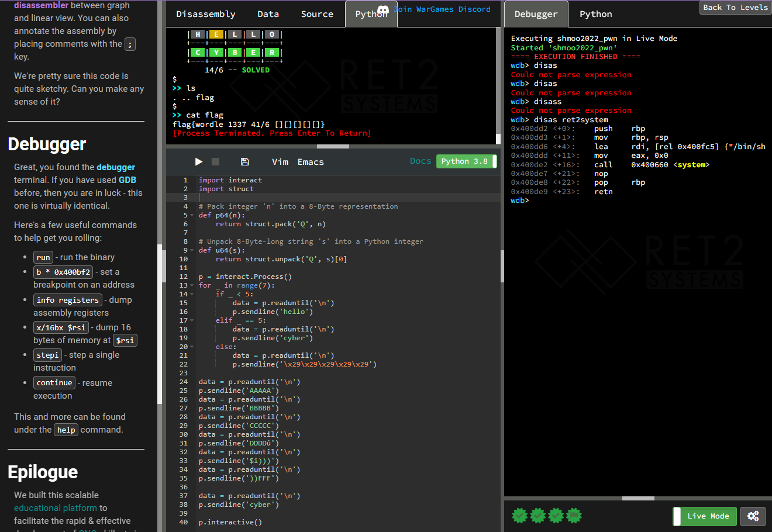
Task: Click the wdb> prompt at the debugger bottom
Action: tap(519, 201)
